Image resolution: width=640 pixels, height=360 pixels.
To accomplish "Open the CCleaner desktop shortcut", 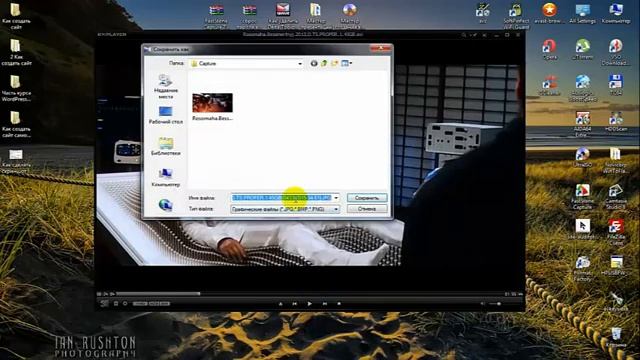I will coord(549,85).
